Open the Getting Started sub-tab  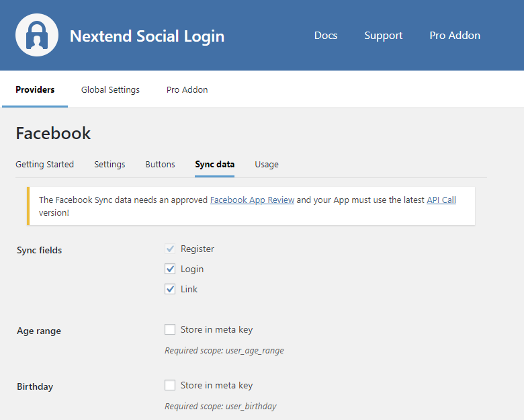click(x=44, y=164)
